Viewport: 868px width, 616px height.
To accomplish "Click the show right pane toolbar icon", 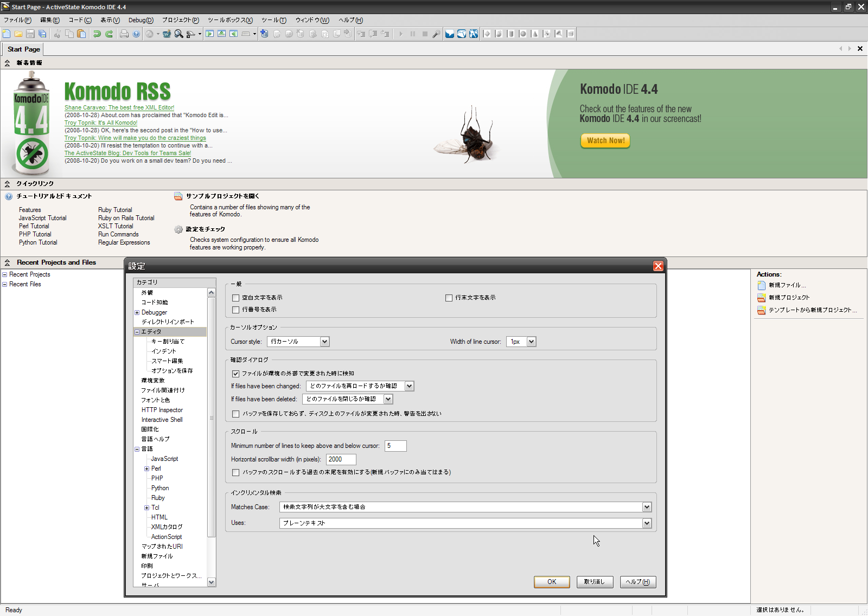I will (233, 34).
